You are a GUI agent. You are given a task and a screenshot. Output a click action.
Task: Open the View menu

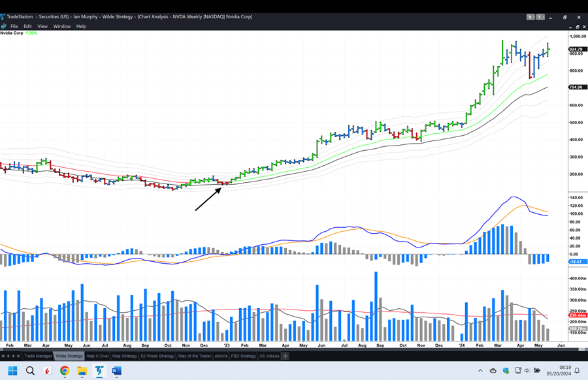(x=42, y=26)
